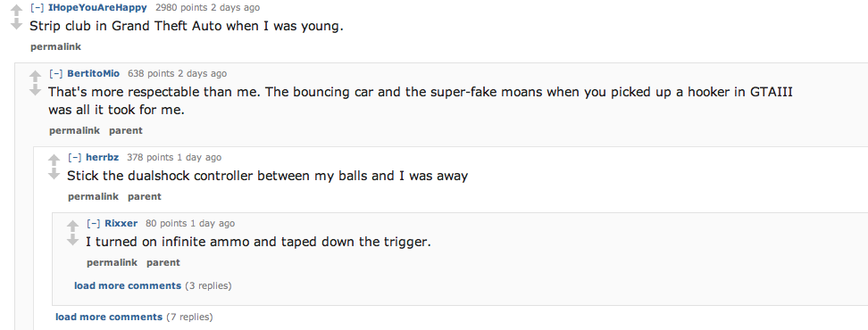Upvote BertitoMio's comment
This screenshot has height=330, width=868.
[36, 76]
